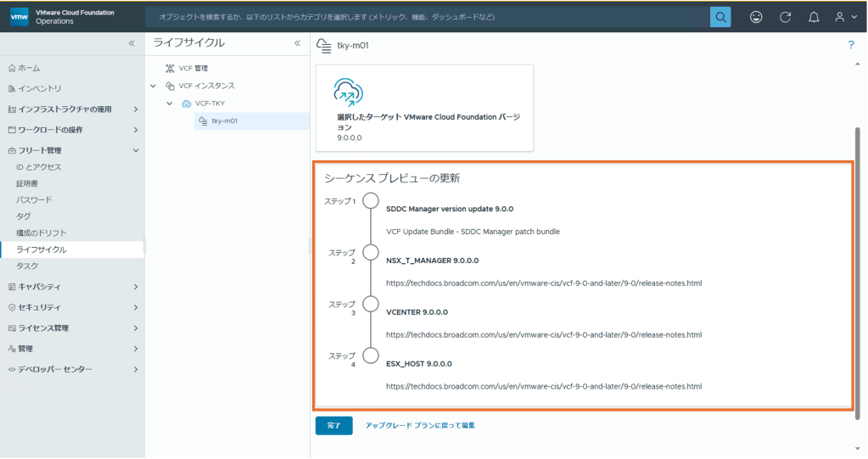Expand ライセンス管理 menu chevron
868x459 pixels.
(136, 328)
